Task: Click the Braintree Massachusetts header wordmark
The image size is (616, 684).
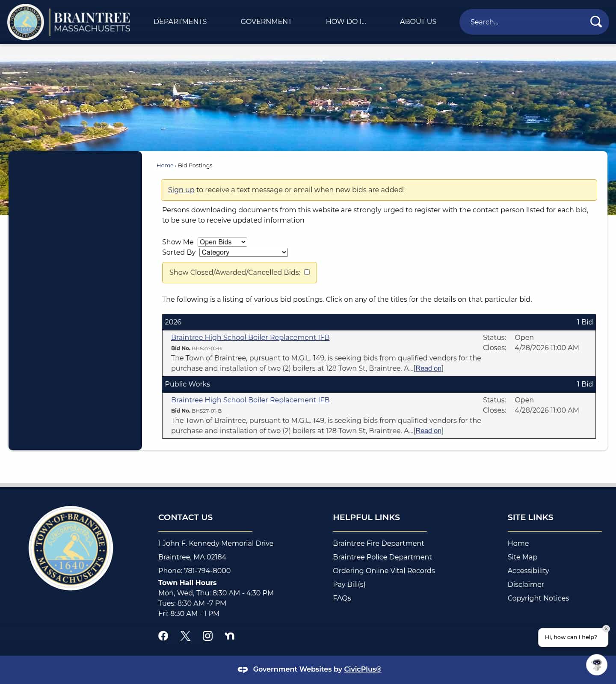Action: coord(92,22)
